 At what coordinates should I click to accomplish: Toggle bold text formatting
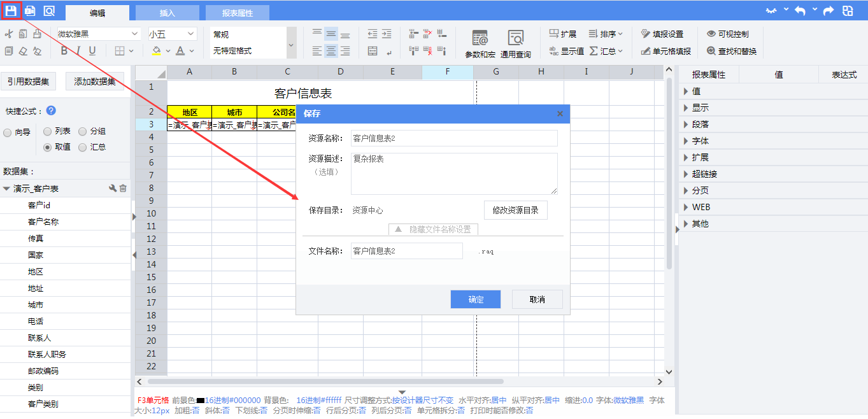pos(64,51)
